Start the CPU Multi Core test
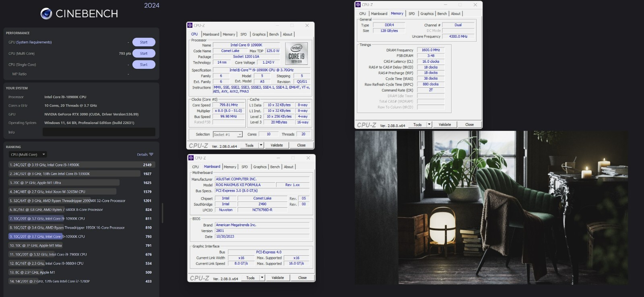Viewport: 644px width, 297px height. tap(144, 54)
